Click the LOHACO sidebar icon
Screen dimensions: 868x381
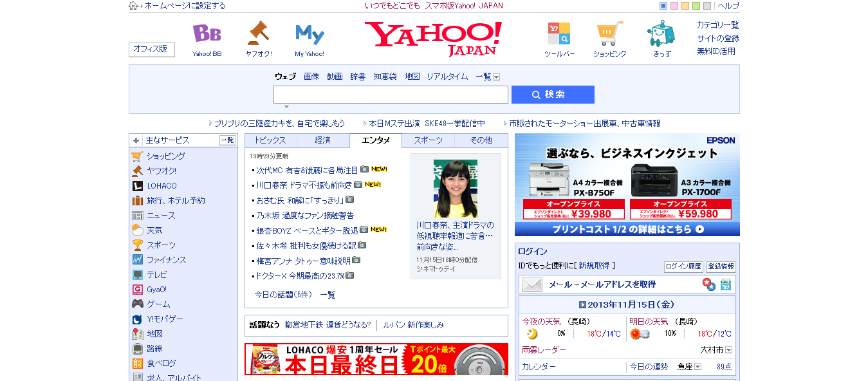[x=137, y=186]
